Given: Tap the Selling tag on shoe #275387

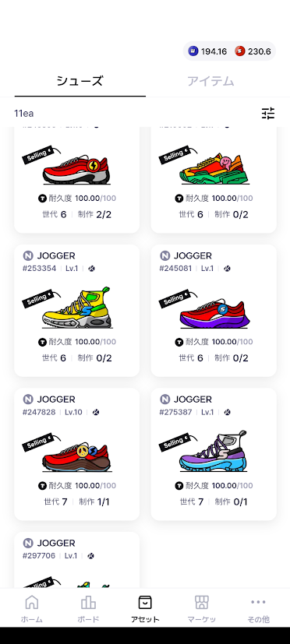Looking at the screenshot, I should (x=175, y=442).
